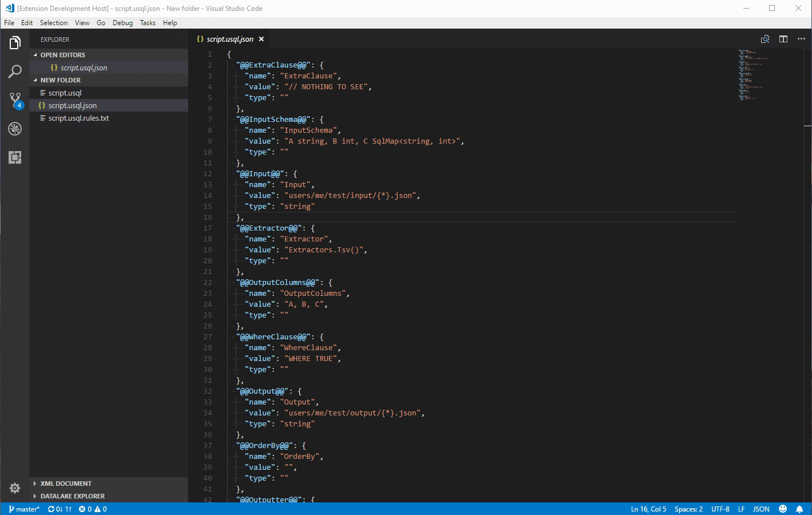The image size is (812, 515).
Task: Open the editor More Actions ellipsis
Action: (801, 39)
